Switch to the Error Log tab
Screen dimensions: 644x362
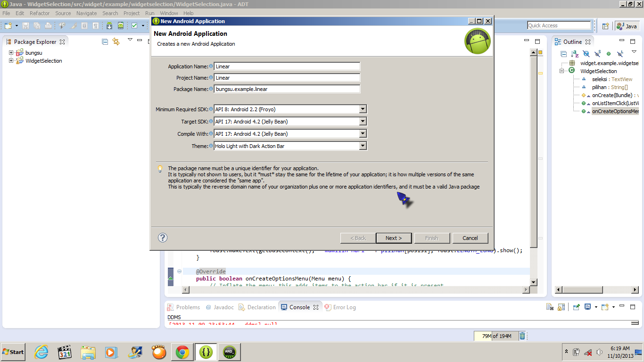[340, 307]
